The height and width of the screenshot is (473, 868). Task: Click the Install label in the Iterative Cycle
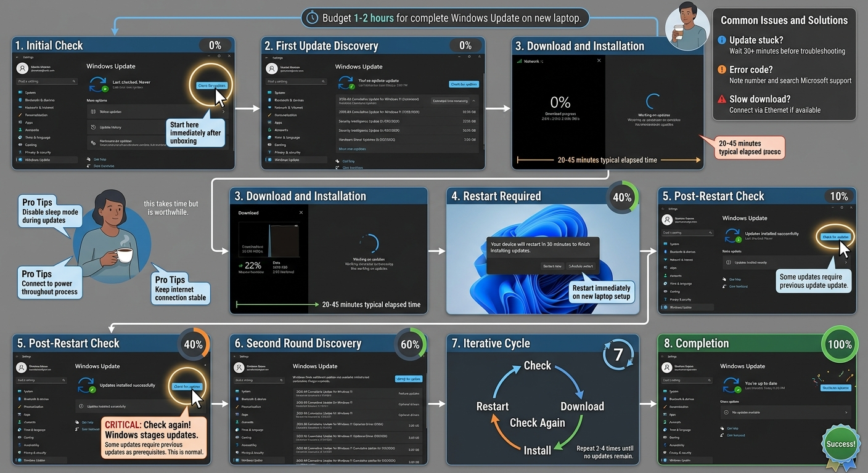click(538, 450)
